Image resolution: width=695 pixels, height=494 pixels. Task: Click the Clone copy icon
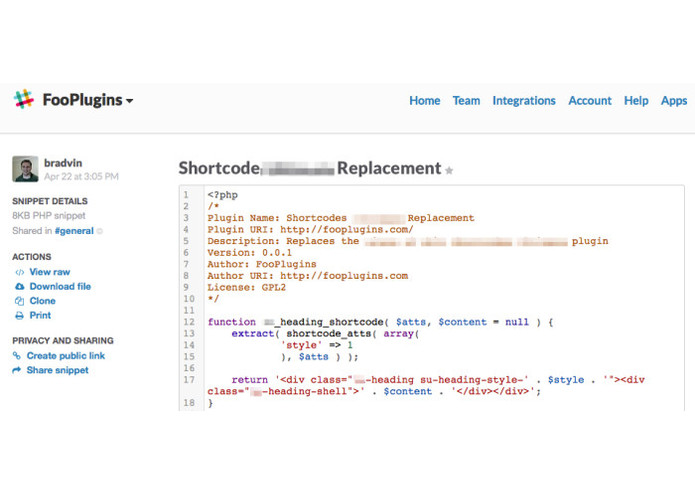20,301
